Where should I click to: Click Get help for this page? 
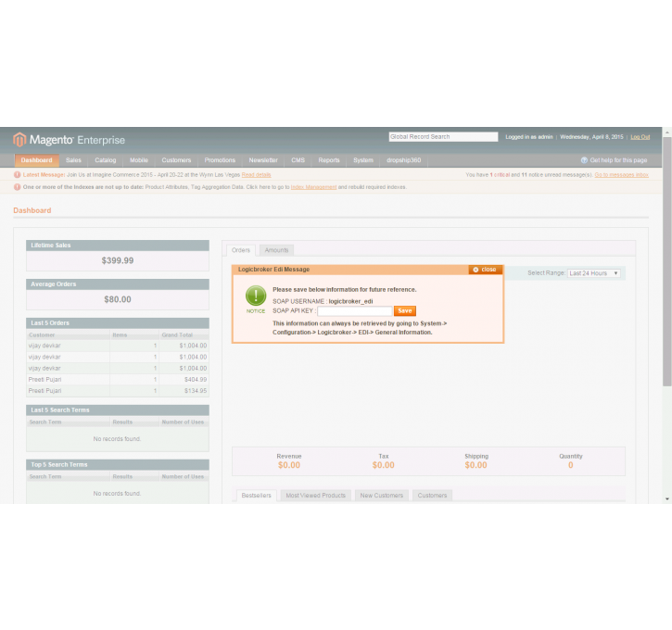tap(618, 160)
